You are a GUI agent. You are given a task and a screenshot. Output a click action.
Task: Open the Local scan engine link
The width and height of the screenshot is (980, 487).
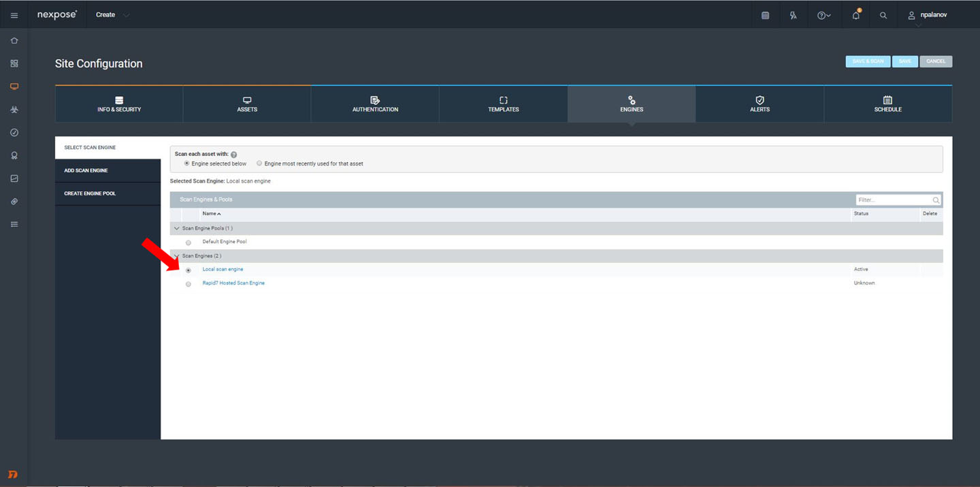pyautogui.click(x=223, y=270)
